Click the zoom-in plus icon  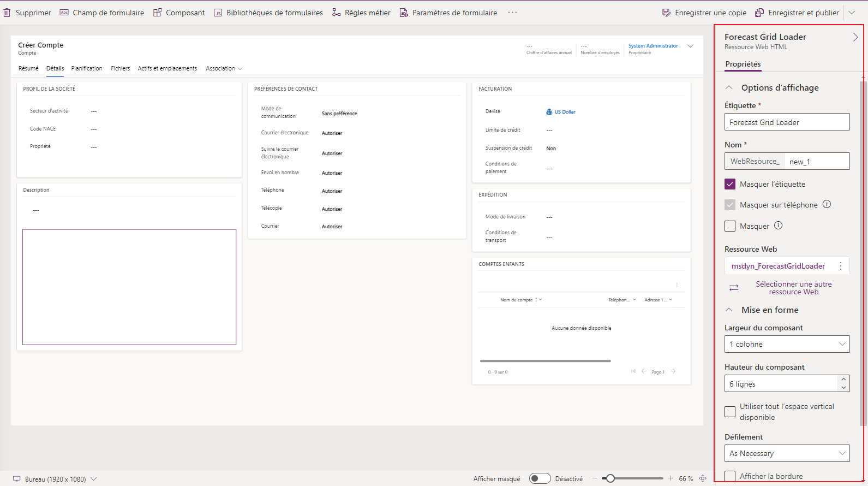pyautogui.click(x=671, y=478)
